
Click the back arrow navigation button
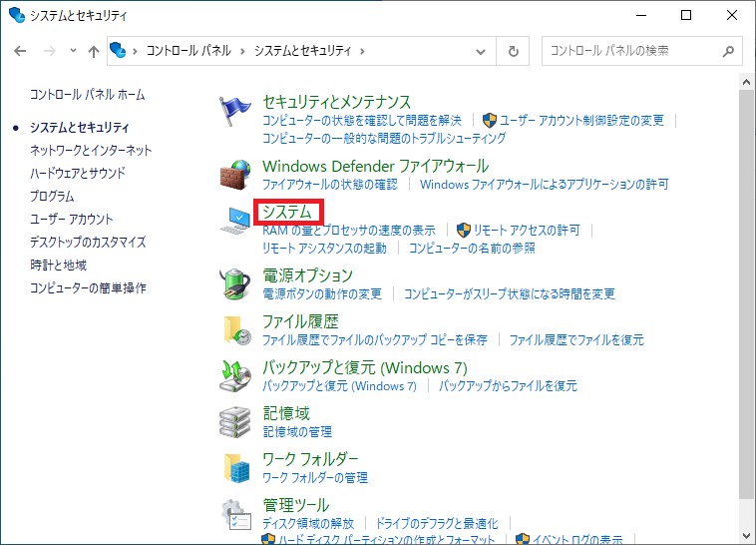pos(20,51)
